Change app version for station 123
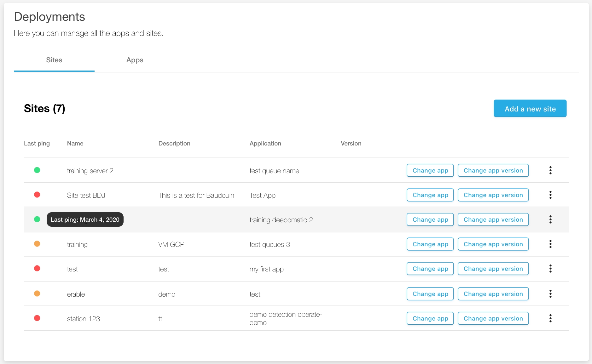This screenshot has height=364, width=592. (493, 318)
